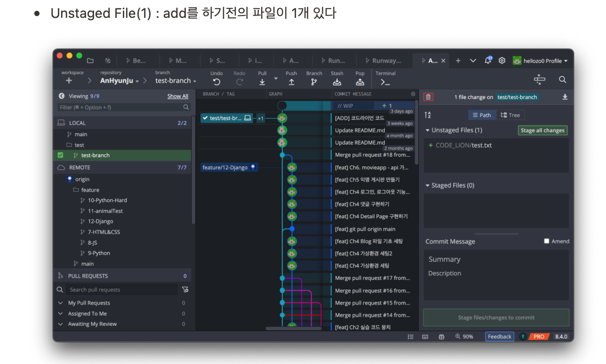The height and width of the screenshot is (364, 606).
Task: Click the pull request filter icon
Action: pyautogui.click(x=185, y=290)
